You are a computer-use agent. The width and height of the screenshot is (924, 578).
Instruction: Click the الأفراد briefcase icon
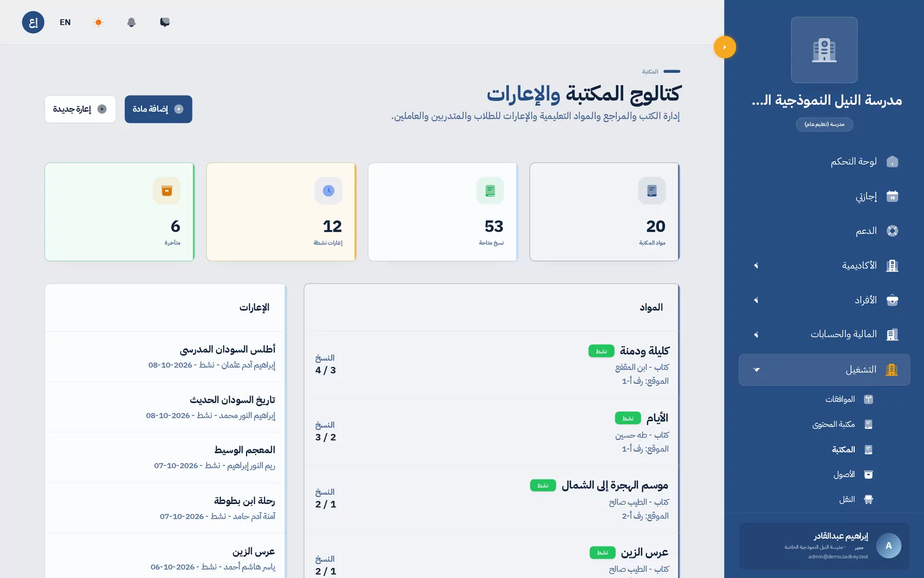(892, 300)
